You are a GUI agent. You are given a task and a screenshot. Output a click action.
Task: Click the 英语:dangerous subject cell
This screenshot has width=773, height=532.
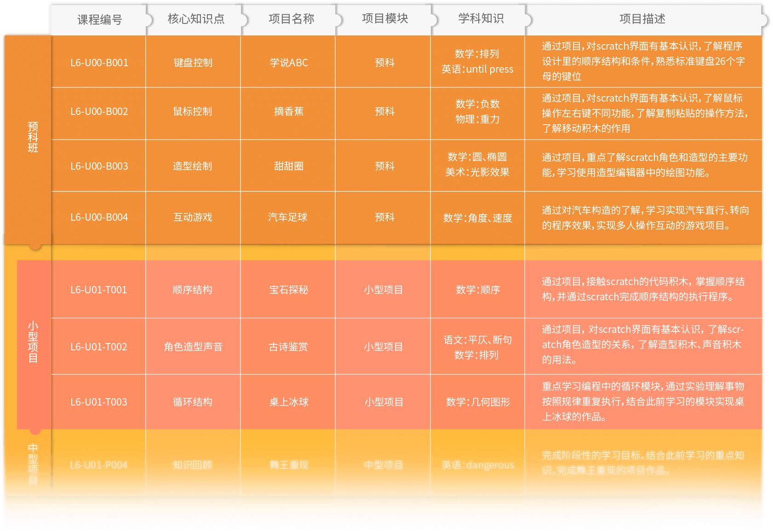click(478, 465)
